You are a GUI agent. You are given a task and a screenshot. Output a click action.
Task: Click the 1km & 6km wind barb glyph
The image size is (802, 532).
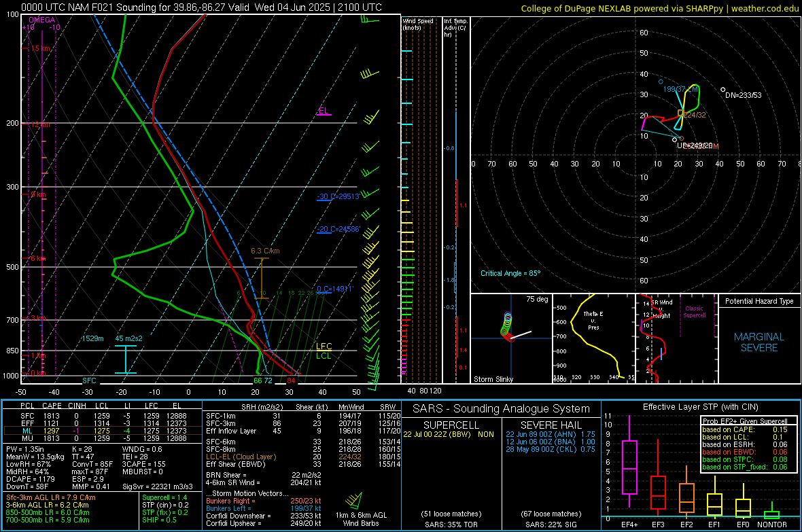click(355, 500)
